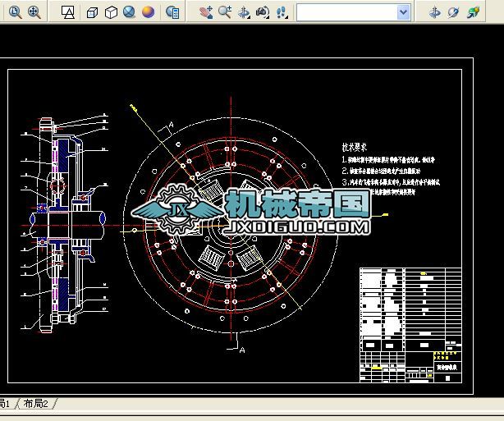Click the Zoom Extents icon

[x=34, y=12]
